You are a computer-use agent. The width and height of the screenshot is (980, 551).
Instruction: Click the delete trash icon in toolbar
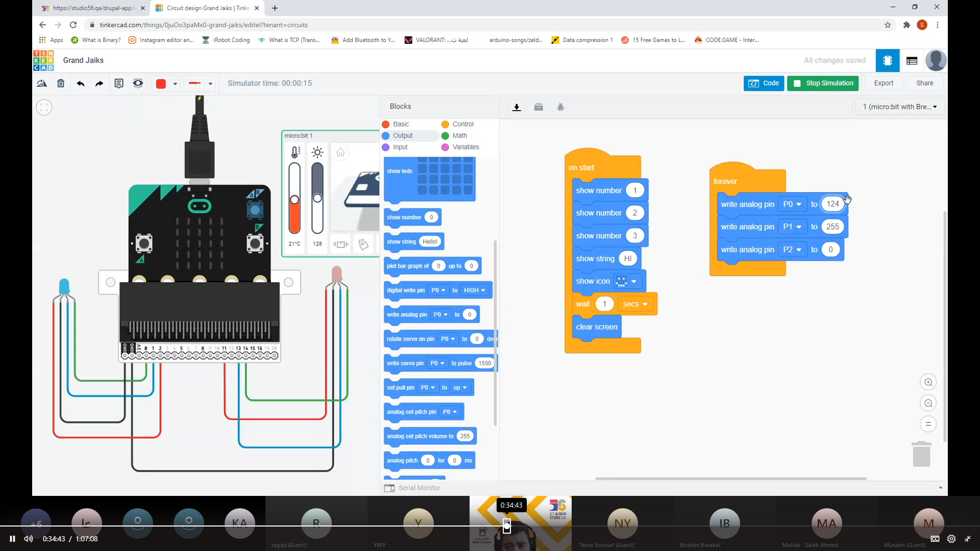pyautogui.click(x=61, y=83)
